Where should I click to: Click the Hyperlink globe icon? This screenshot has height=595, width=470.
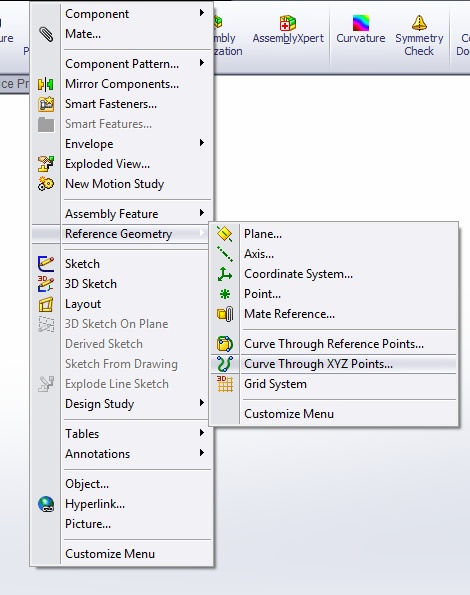pos(46,504)
